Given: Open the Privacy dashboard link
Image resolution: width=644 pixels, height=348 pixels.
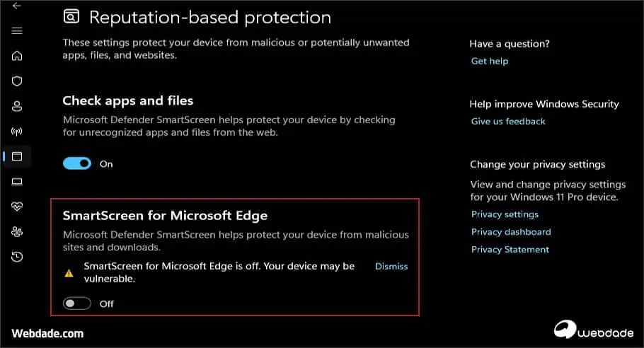Looking at the screenshot, I should click(x=511, y=232).
